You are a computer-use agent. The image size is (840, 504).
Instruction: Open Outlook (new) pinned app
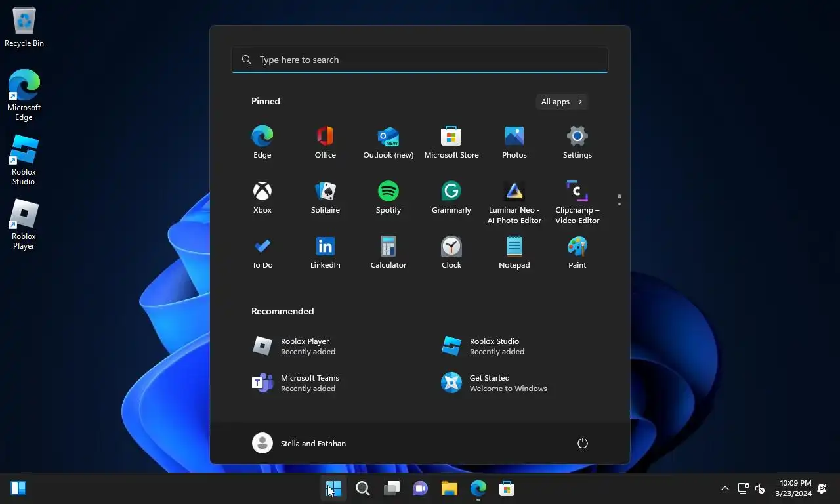[388, 142]
